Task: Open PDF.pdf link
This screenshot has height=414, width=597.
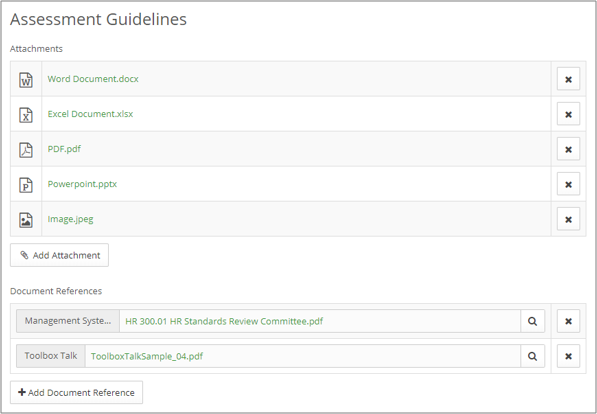Action: pyautogui.click(x=64, y=149)
